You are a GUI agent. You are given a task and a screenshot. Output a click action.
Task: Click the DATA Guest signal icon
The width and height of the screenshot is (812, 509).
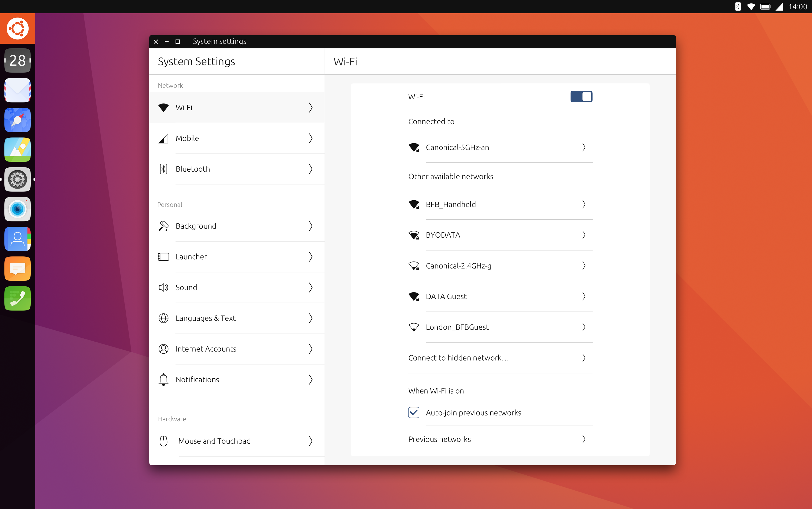point(414,297)
